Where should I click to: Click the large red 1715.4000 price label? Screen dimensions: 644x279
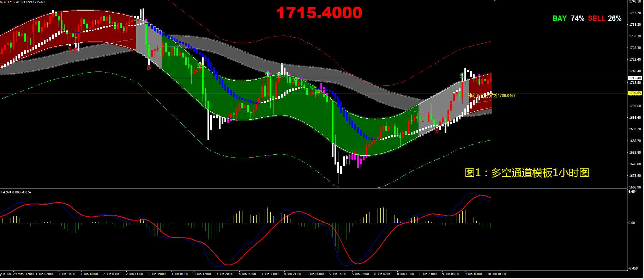point(319,13)
